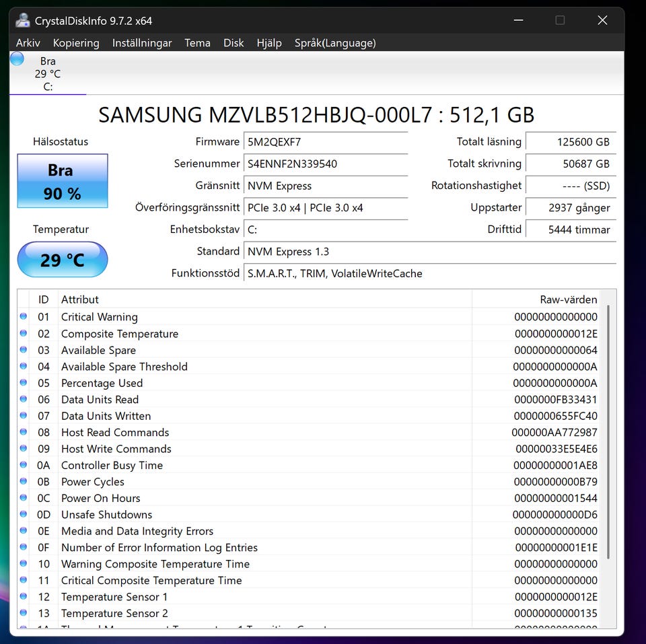The height and width of the screenshot is (644, 646).
Task: Click the attribute list vertical scrollbar
Action: (608, 431)
